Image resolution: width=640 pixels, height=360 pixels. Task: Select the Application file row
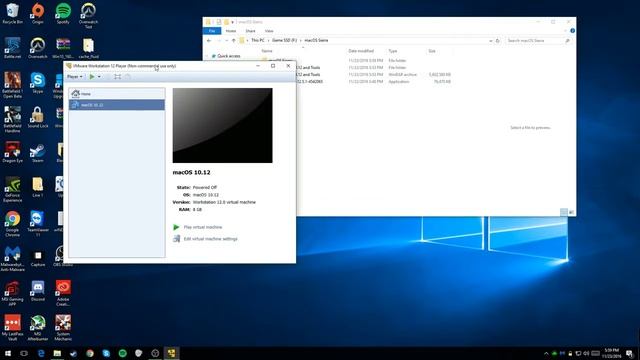(x=373, y=82)
